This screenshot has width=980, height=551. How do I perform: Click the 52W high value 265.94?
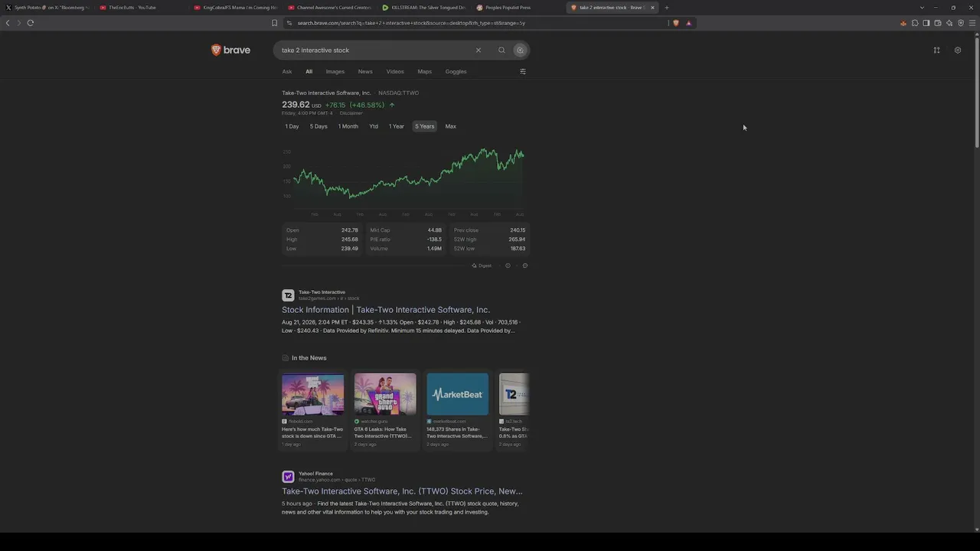[517, 240]
